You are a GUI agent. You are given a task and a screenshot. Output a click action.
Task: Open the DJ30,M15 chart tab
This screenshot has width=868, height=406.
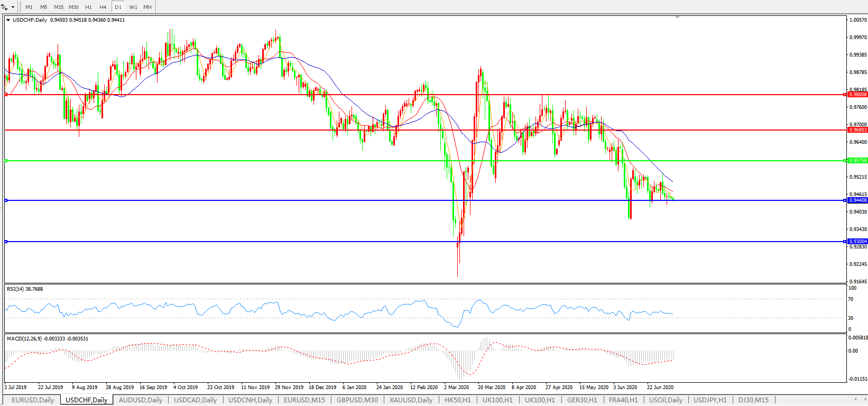(x=753, y=400)
